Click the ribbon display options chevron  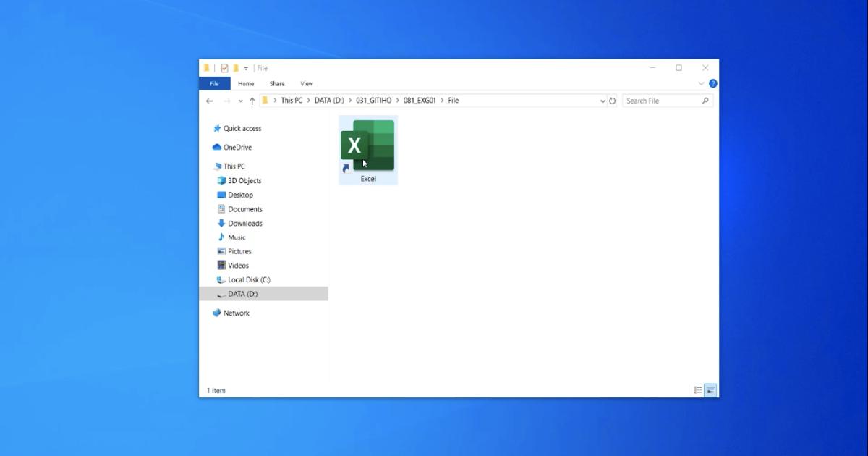(701, 83)
